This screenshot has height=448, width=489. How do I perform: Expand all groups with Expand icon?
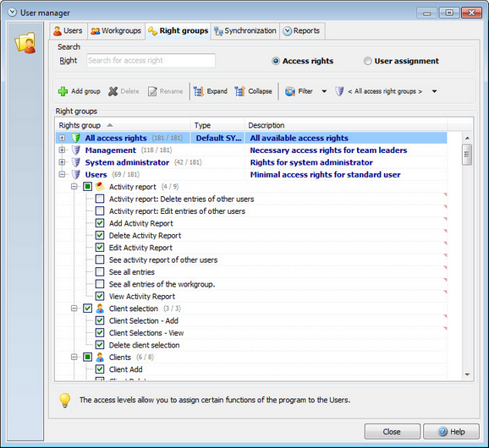(198, 91)
